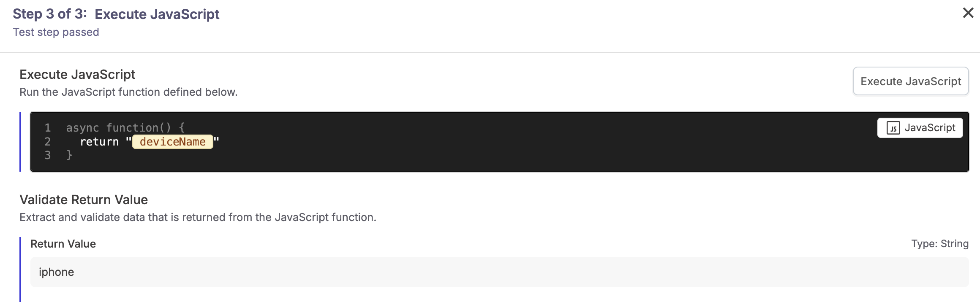Click line number 3 in code editor
This screenshot has width=980, height=302.
[47, 155]
